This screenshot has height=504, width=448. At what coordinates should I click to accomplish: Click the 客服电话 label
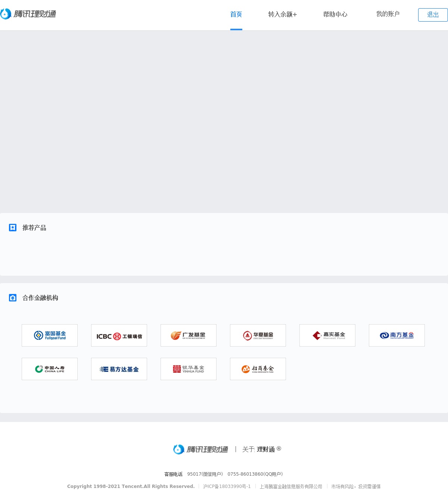174,474
